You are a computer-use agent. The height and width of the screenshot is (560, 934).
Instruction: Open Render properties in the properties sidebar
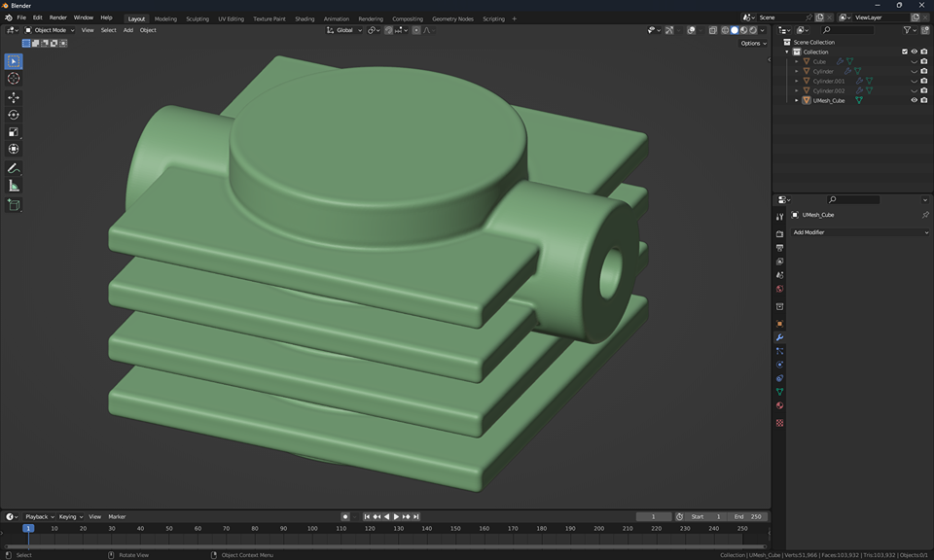coord(778,231)
